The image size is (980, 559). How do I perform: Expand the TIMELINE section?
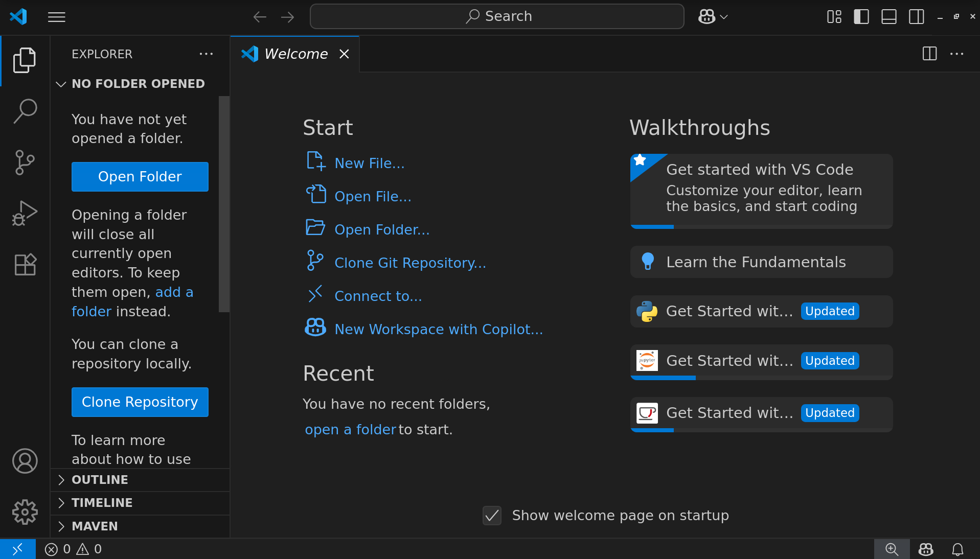(102, 503)
